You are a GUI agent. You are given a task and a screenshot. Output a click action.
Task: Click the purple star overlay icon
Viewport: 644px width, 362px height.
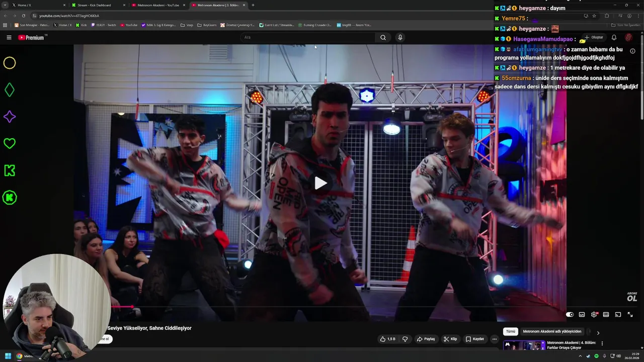pyautogui.click(x=10, y=117)
